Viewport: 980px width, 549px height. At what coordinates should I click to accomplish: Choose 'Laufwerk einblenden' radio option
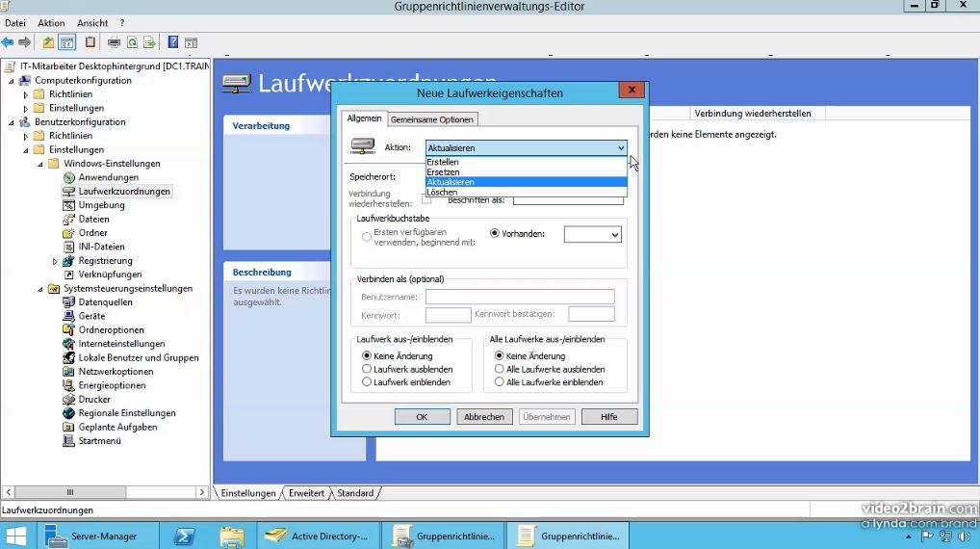pos(367,382)
